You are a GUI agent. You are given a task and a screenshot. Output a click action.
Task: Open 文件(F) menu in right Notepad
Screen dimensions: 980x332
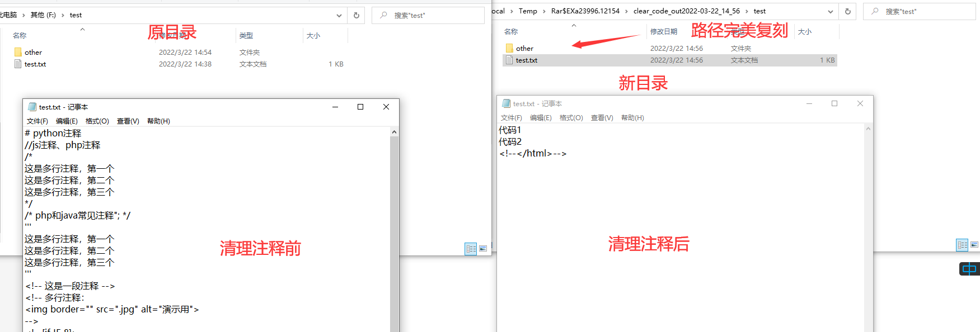(x=512, y=118)
